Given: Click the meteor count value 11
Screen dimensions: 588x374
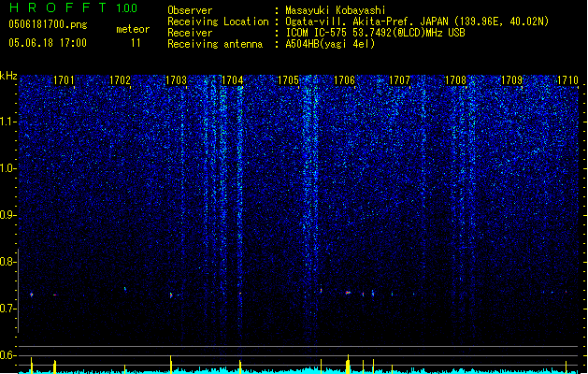Looking at the screenshot, I should [x=136, y=43].
